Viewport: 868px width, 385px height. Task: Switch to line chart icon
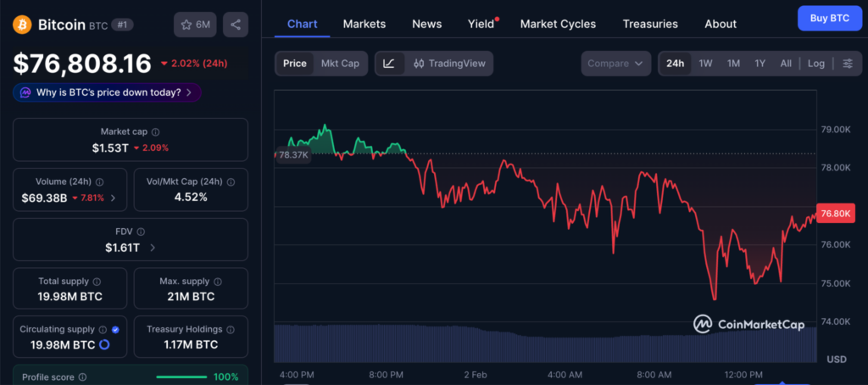point(388,64)
